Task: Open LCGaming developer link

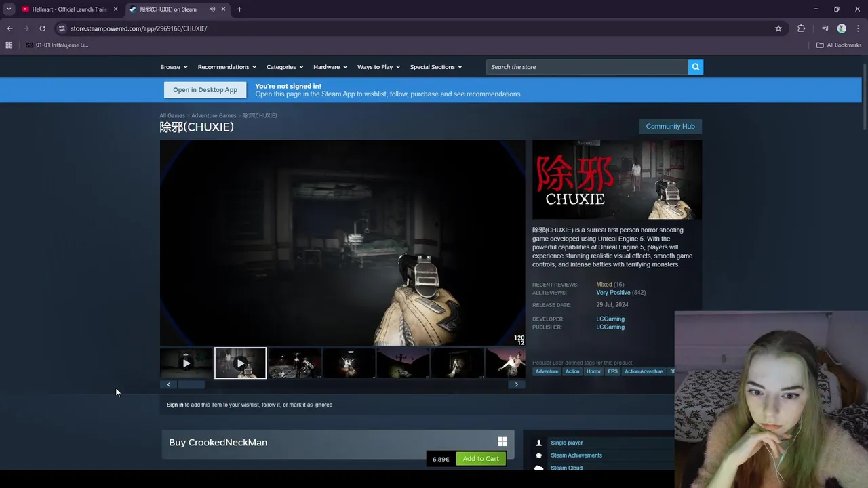Action: click(610, 319)
